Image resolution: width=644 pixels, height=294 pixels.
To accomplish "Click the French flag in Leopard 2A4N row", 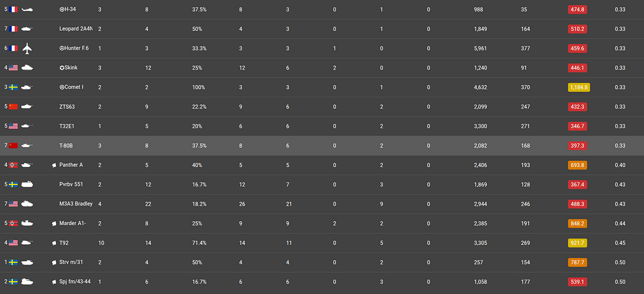I will click(x=13, y=29).
